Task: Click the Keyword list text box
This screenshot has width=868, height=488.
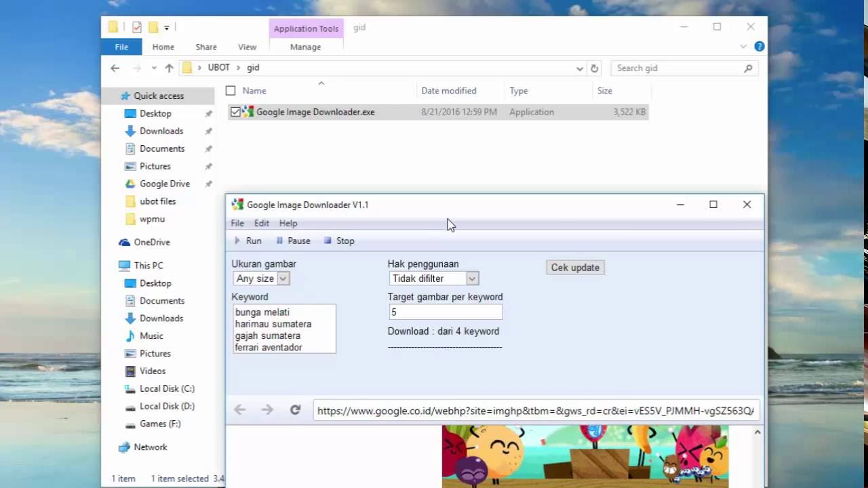Action: click(x=284, y=329)
